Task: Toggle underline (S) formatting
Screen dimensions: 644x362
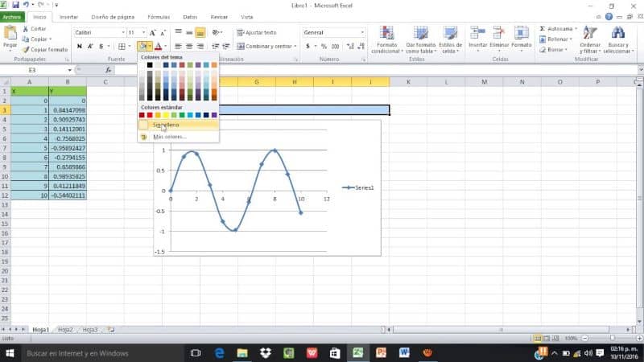Action: (101, 47)
